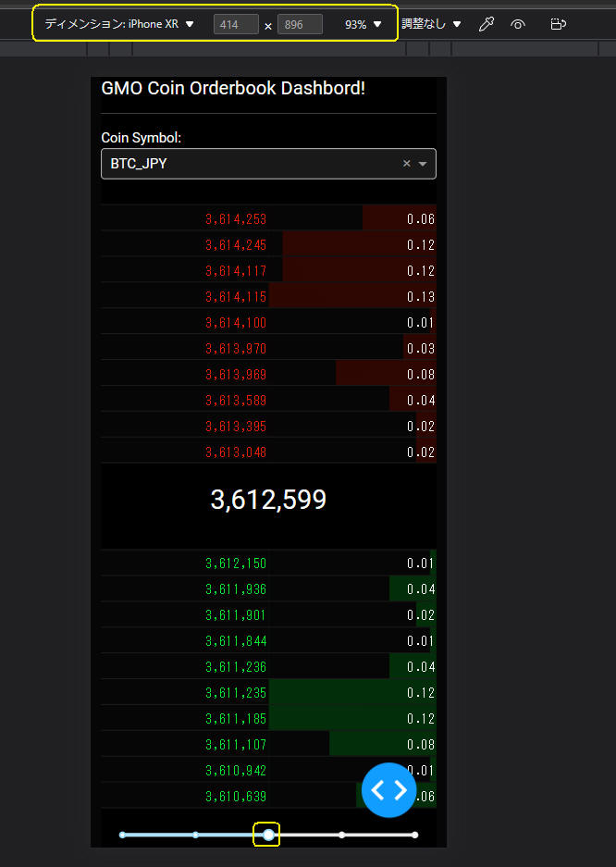616x867 pixels.
Task: Click bid price 3,610,639
Action: pyautogui.click(x=236, y=797)
